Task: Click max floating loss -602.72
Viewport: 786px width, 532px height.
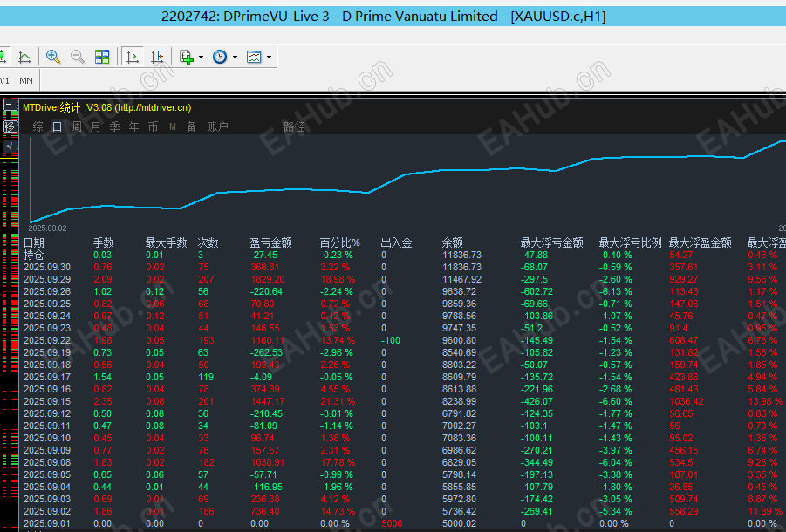Action: pos(537,291)
